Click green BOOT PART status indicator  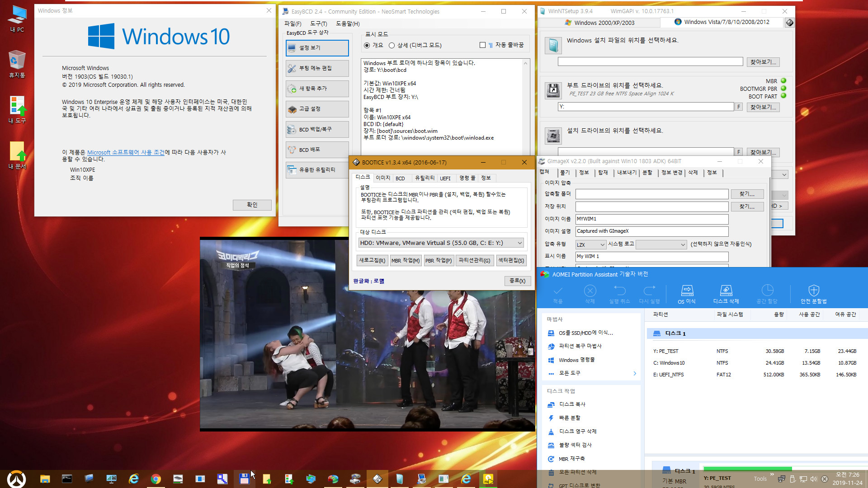(x=783, y=96)
